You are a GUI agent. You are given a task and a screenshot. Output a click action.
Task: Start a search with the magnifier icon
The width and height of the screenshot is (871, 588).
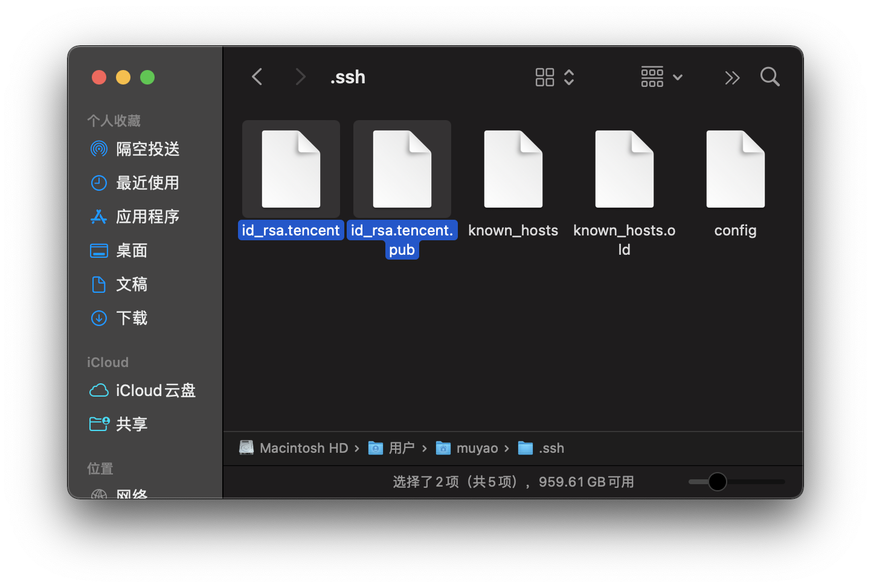coord(770,77)
